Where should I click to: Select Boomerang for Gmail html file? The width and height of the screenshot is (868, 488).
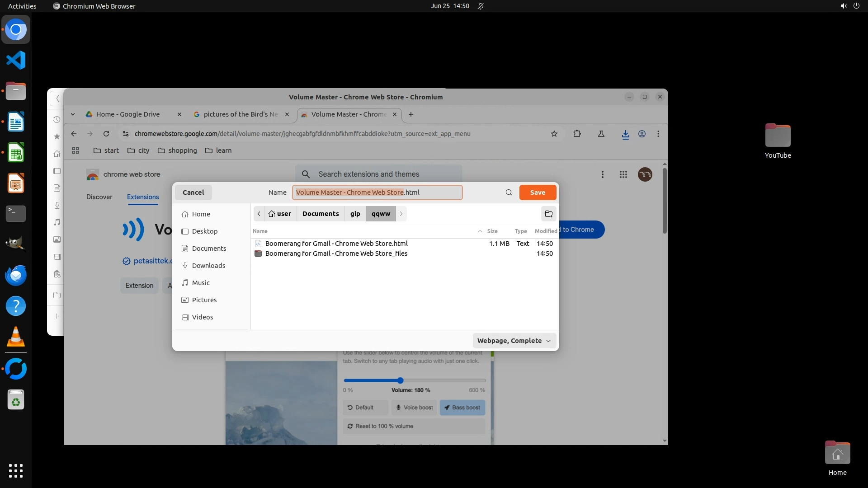coord(336,244)
